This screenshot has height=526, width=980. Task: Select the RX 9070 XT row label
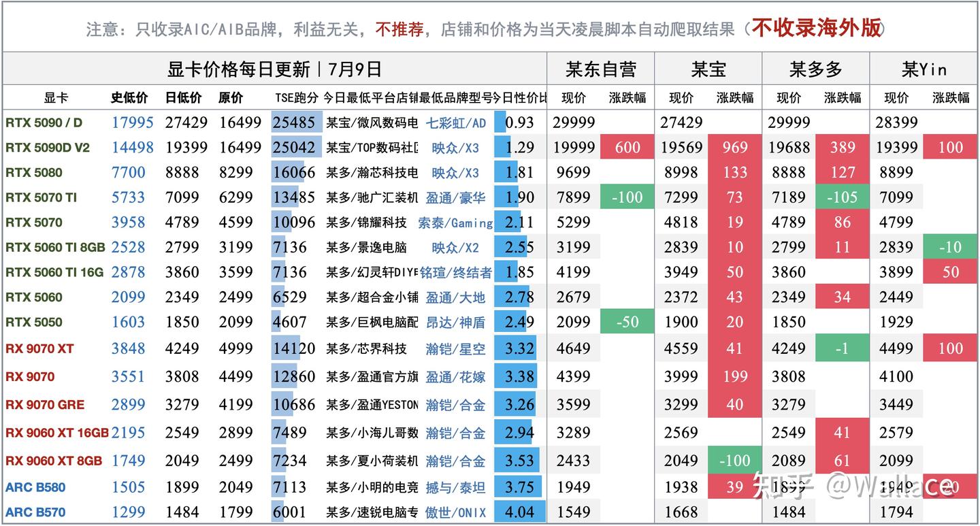39,349
